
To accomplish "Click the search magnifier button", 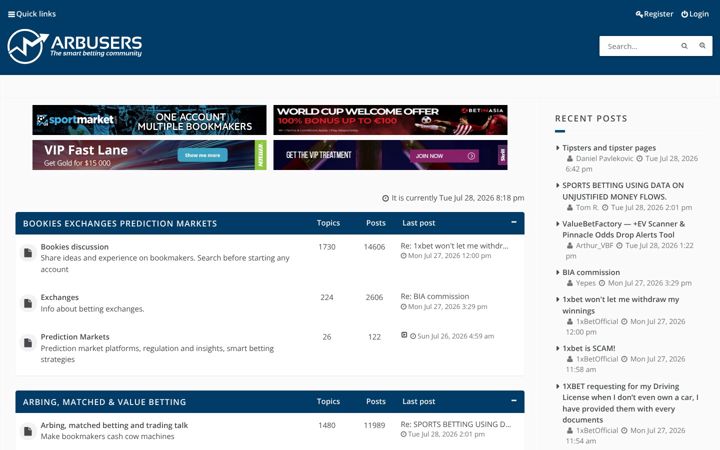I will 684,46.
